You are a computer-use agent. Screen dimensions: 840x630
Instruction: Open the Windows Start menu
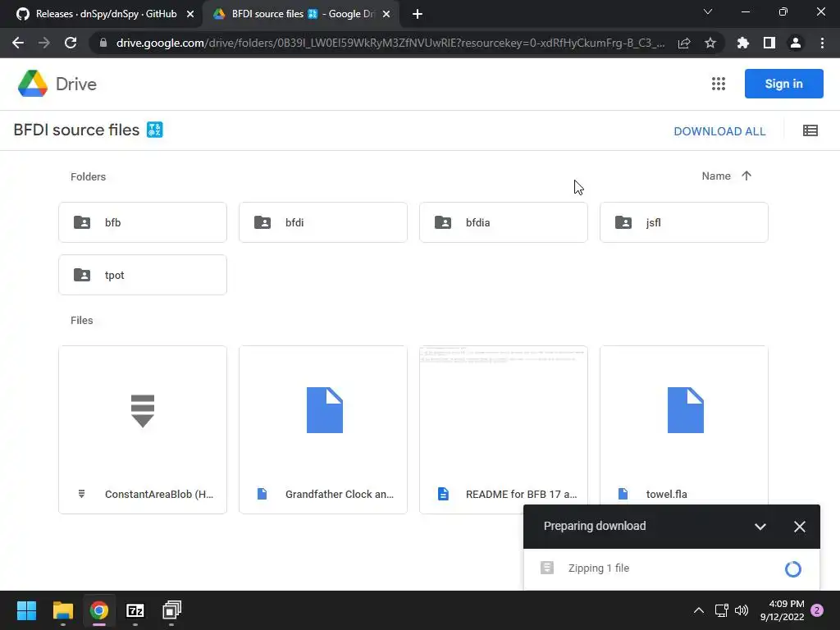click(26, 610)
